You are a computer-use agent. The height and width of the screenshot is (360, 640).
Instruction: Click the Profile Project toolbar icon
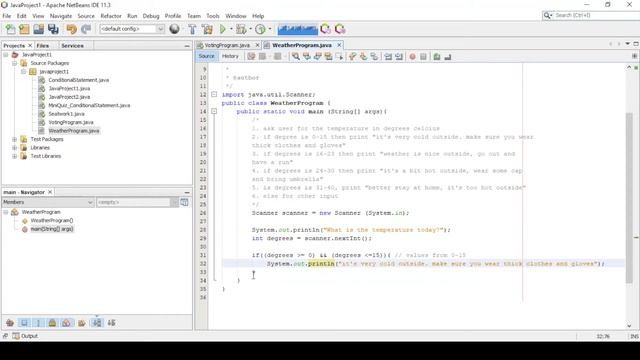tap(260, 29)
